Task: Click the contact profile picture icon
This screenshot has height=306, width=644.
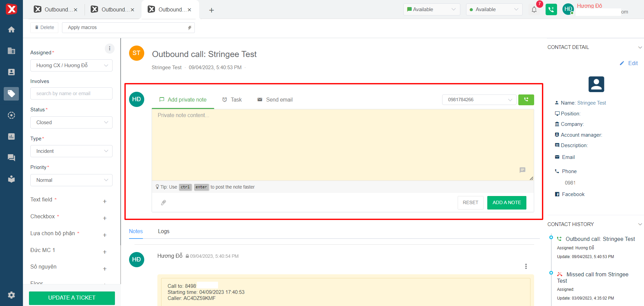Action: 596,84
